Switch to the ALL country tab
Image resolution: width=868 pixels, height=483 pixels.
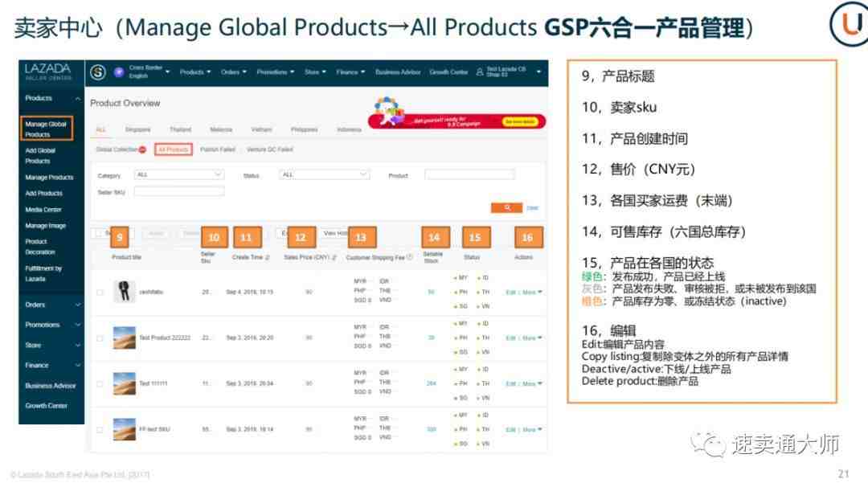coord(100,129)
